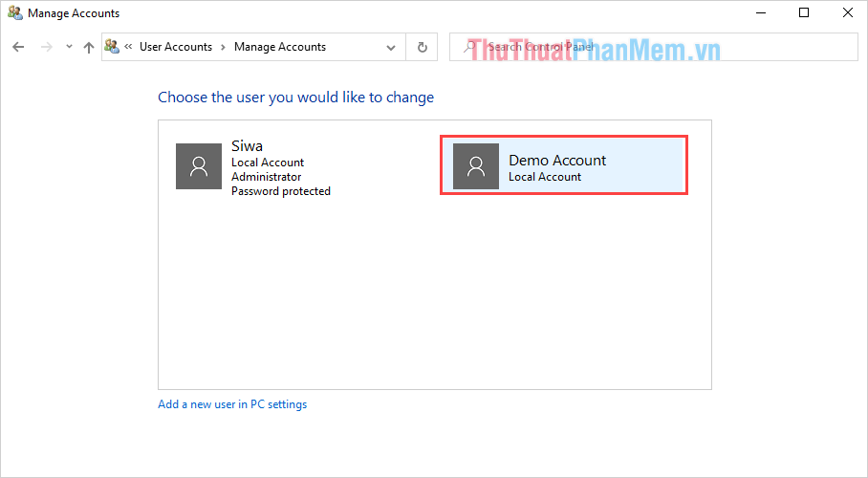Image resolution: width=868 pixels, height=478 pixels.
Task: Expand chevron after User Accounts breadcrumb
Action: [223, 47]
